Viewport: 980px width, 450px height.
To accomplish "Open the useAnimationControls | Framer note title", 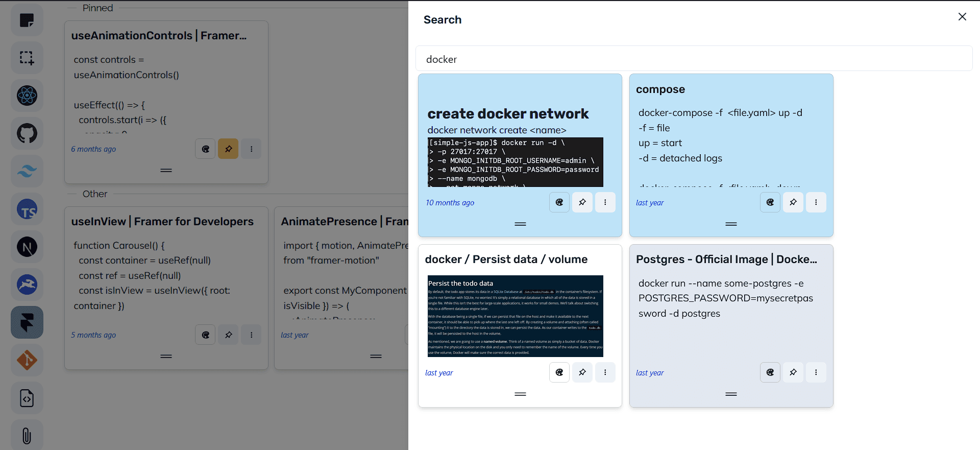I will click(159, 36).
